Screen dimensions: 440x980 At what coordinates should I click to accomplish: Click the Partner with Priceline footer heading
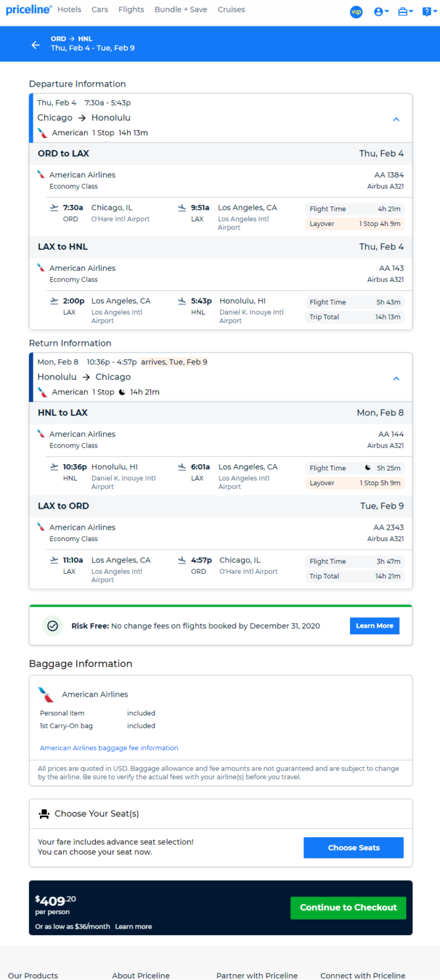coord(257,975)
